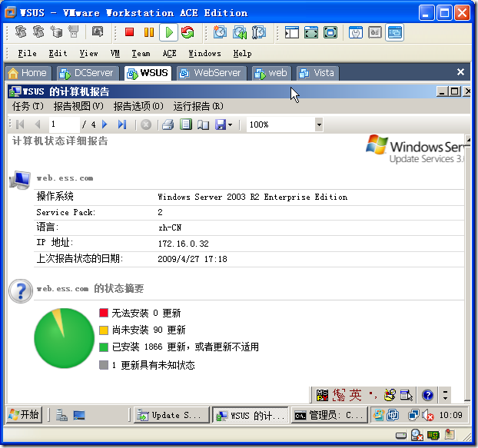This screenshot has height=448, width=478.
Task: Switch to the DCServer tab
Action: pos(88,73)
